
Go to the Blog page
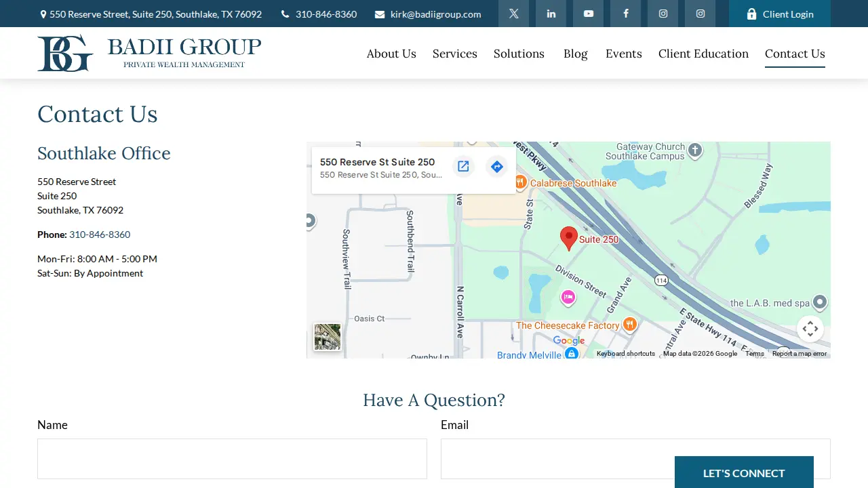point(576,54)
